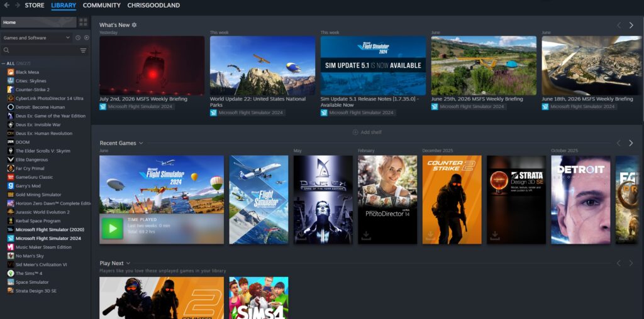644x319 pixels.
Task: Click the Strata Design 3D SE icon
Action: click(11, 291)
